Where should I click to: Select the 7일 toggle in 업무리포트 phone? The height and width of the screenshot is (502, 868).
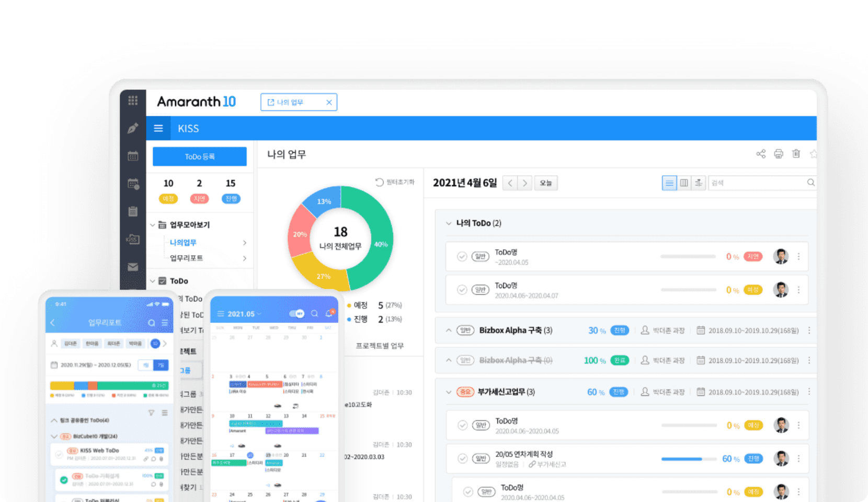(x=161, y=365)
